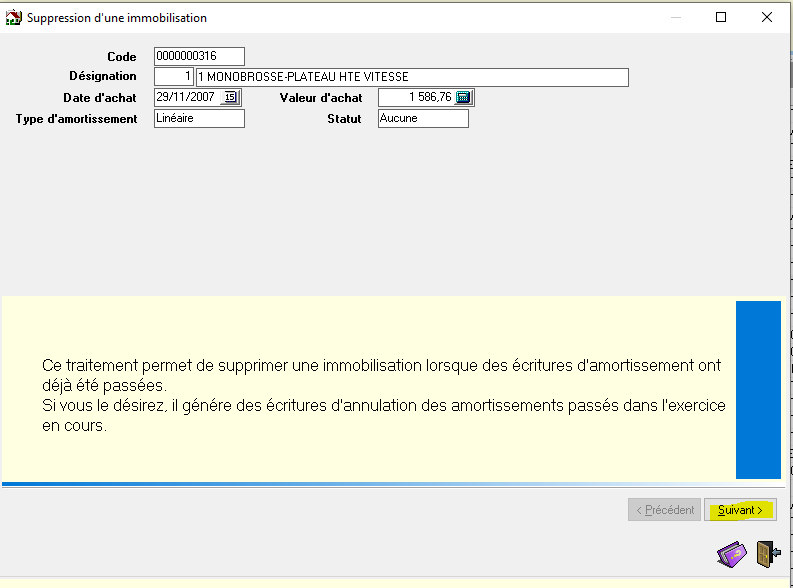Minimize the Suppression d'une immobilisation window
Viewport: 793px width, 588px height.
coord(676,17)
